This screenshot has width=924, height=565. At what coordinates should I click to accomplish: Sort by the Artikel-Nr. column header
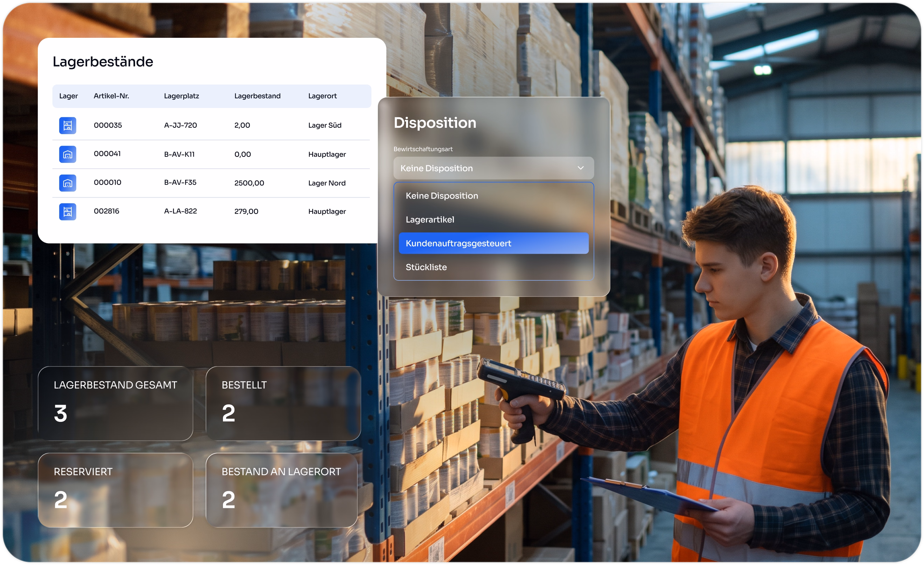tap(111, 96)
